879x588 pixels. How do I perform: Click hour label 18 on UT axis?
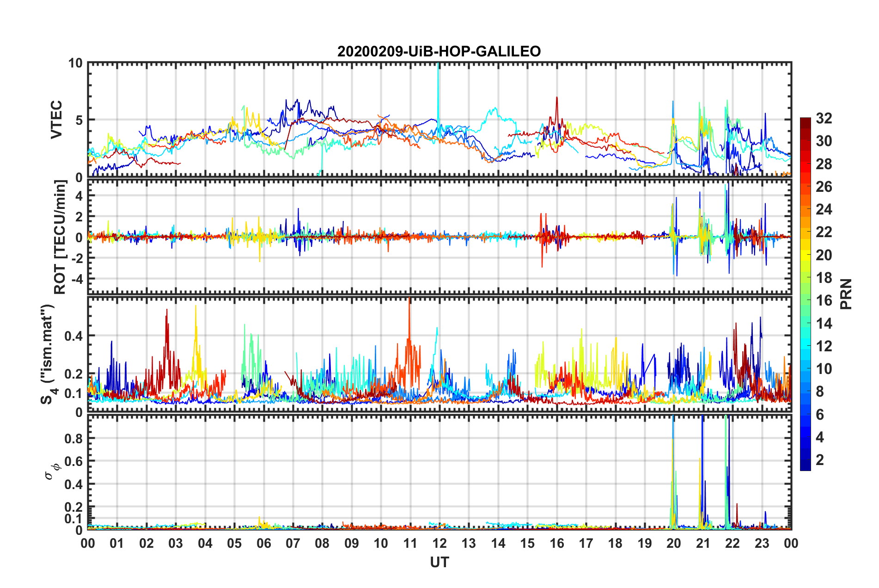pyautogui.click(x=615, y=543)
